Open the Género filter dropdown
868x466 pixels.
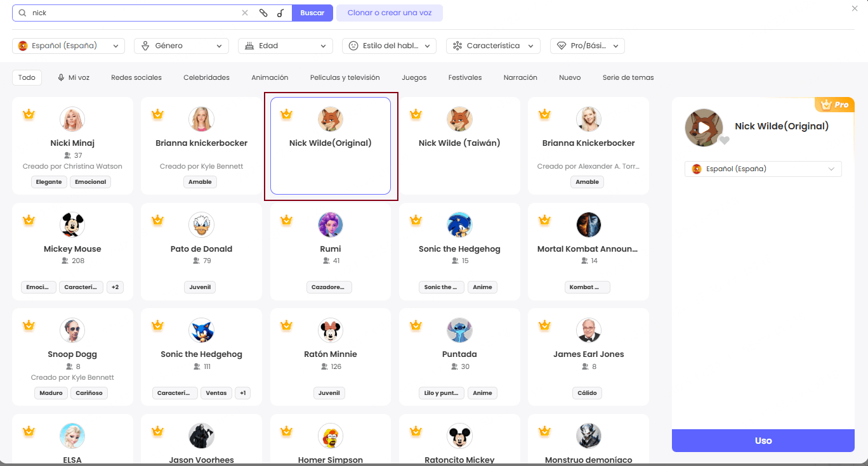[x=181, y=46]
